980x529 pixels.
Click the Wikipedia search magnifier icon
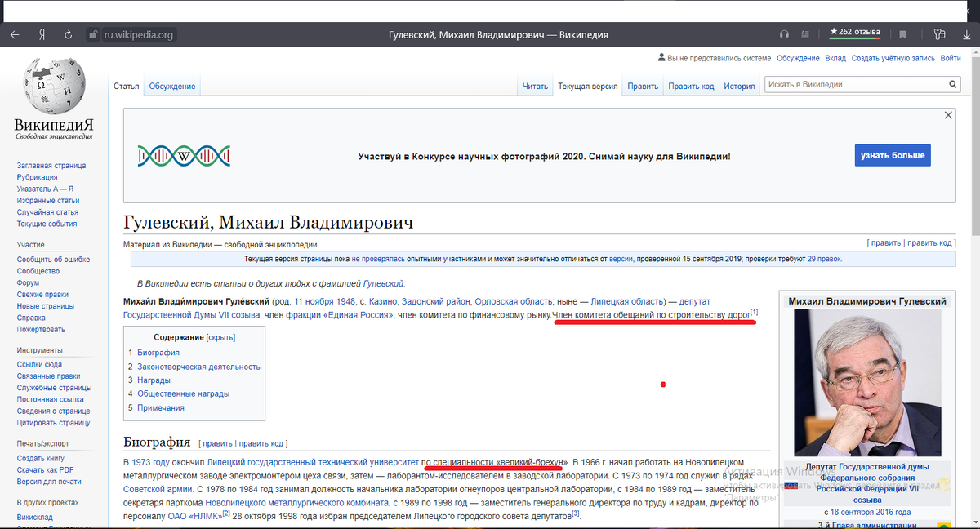(x=952, y=84)
